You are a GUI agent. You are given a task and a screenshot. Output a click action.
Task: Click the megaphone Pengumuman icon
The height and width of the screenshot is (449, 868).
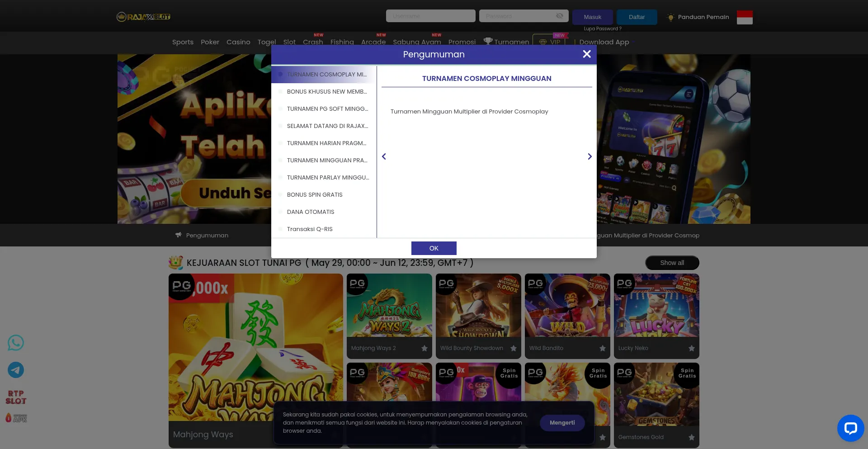179,235
